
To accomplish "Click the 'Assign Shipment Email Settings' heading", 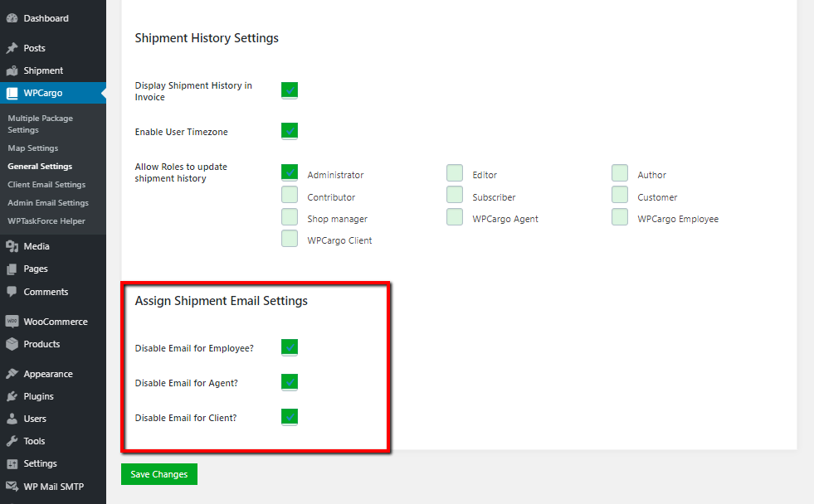I will 222,301.
